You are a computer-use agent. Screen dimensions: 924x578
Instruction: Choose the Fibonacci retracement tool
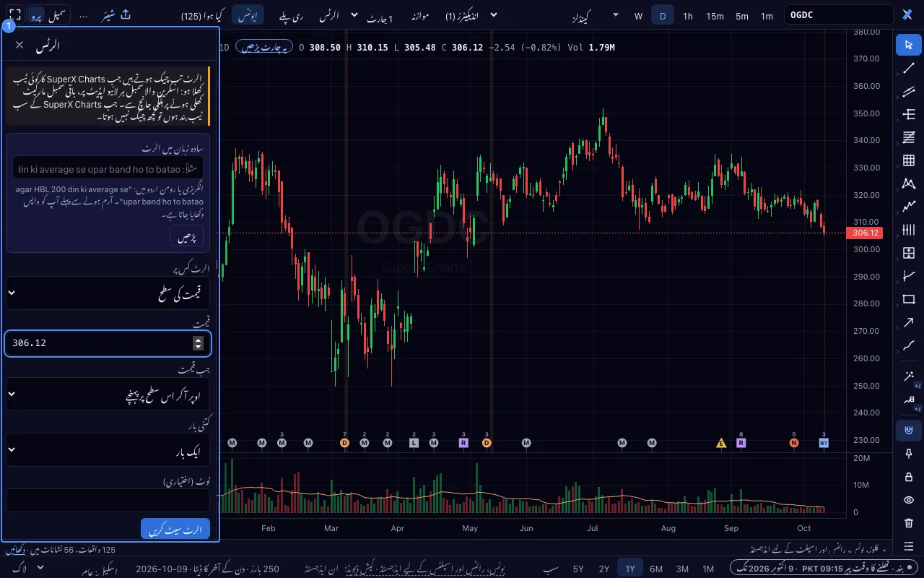[908, 137]
